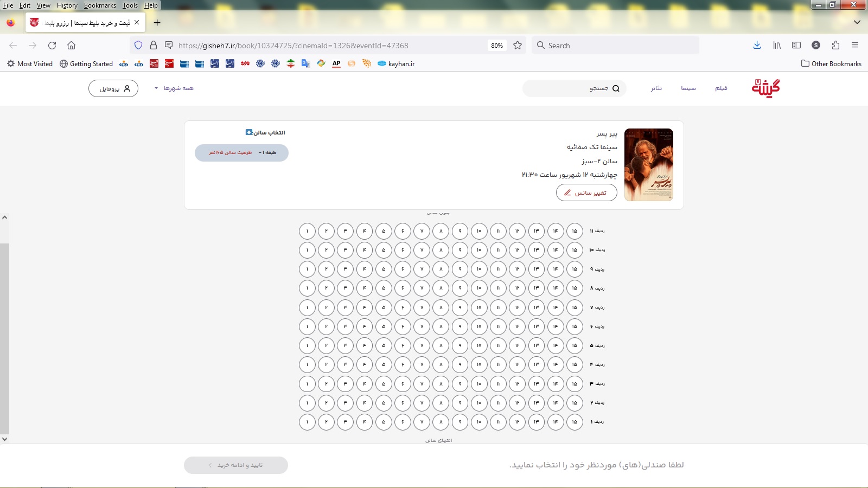Open the hall selection dropdown icon

[249, 132]
